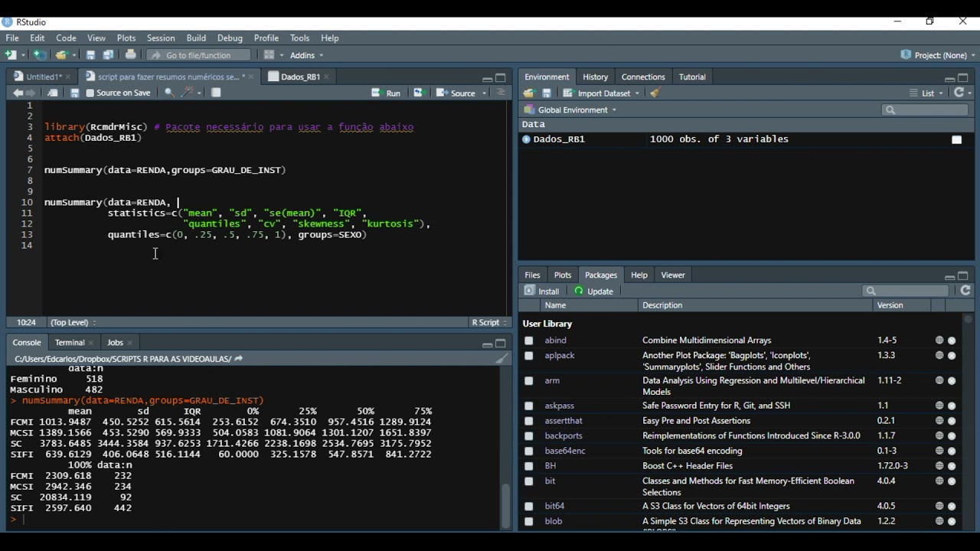This screenshot has height=551, width=980.
Task: Open the Project: (None) menu
Action: point(938,55)
